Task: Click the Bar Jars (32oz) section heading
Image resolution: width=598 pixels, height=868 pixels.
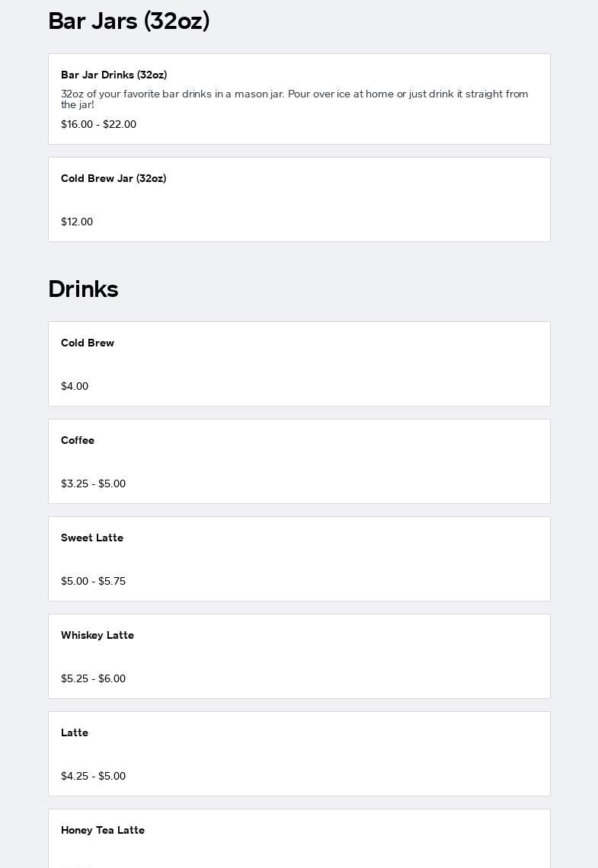Action: (x=129, y=21)
